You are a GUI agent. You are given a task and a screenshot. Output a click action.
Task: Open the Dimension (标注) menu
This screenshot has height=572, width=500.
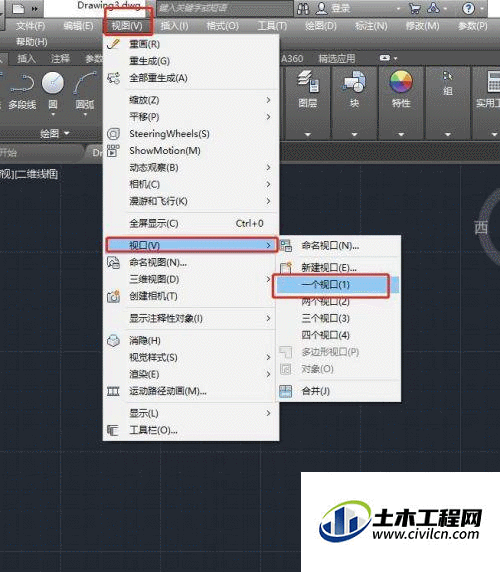(x=371, y=26)
